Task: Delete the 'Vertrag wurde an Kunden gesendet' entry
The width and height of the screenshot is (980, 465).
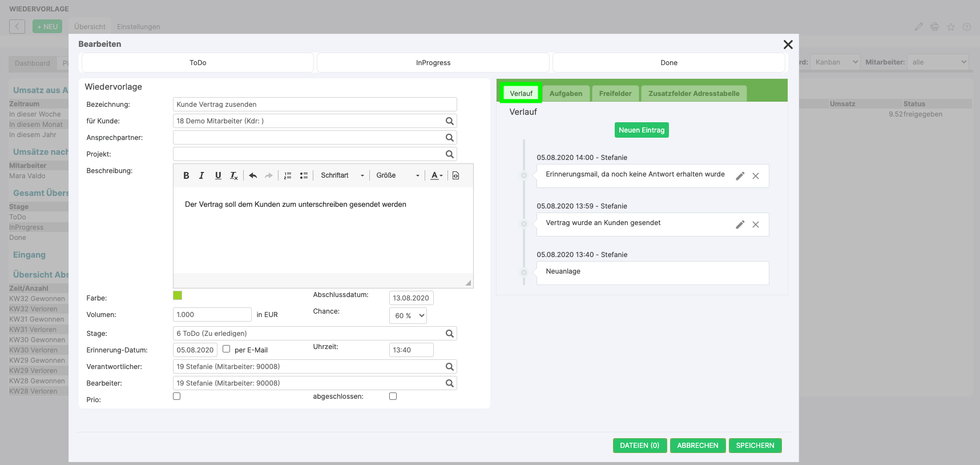Action: click(755, 225)
